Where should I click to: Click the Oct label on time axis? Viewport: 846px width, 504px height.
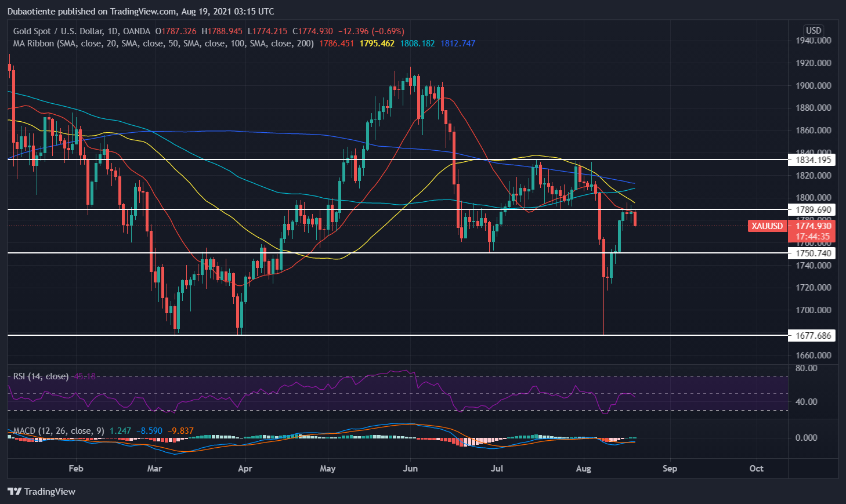click(756, 469)
